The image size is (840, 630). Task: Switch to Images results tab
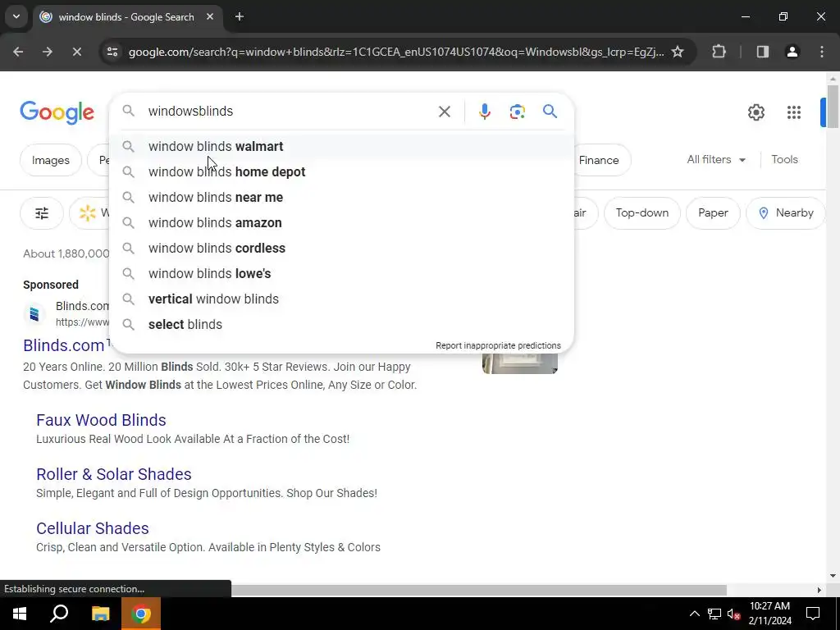[50, 160]
